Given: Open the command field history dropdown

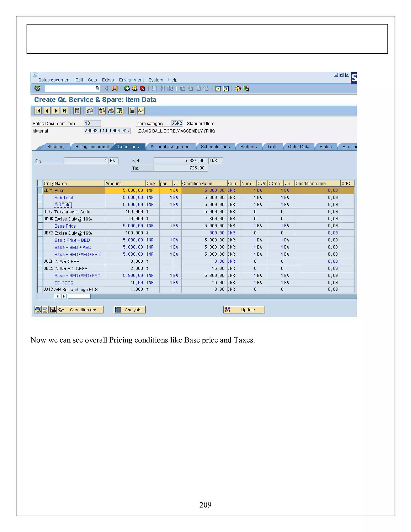Looking at the screenshot, I should (x=97, y=88).
